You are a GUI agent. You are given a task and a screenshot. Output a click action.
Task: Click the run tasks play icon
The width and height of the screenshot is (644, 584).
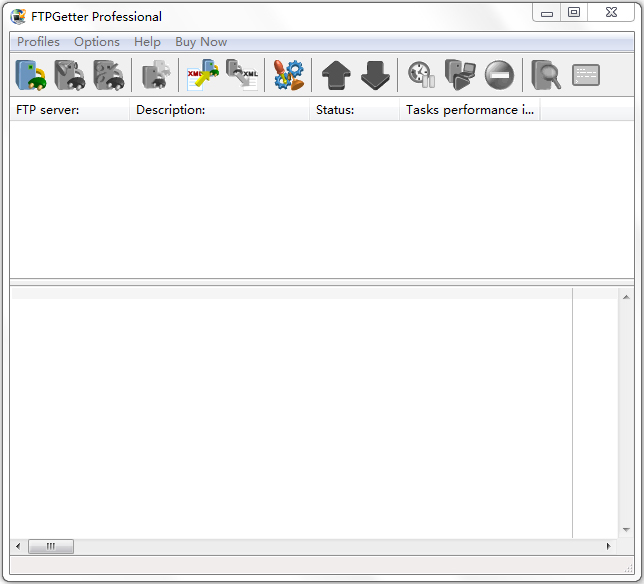pos(460,75)
